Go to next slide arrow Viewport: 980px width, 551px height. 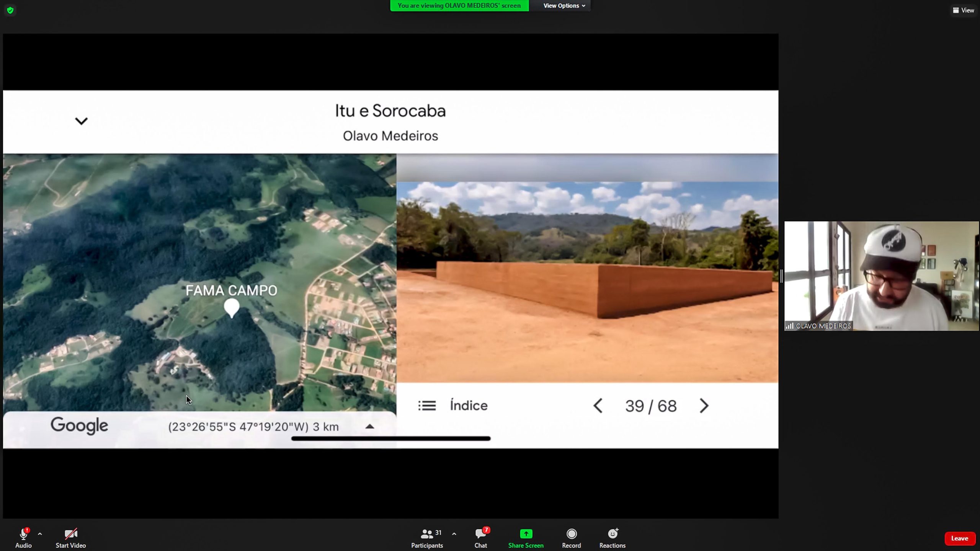(x=704, y=406)
